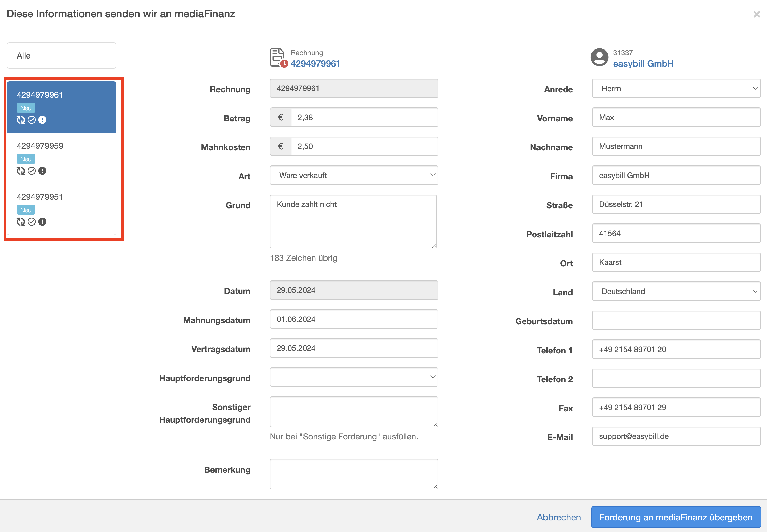Expand the Hauptforderungsgrund dropdown

(x=354, y=377)
